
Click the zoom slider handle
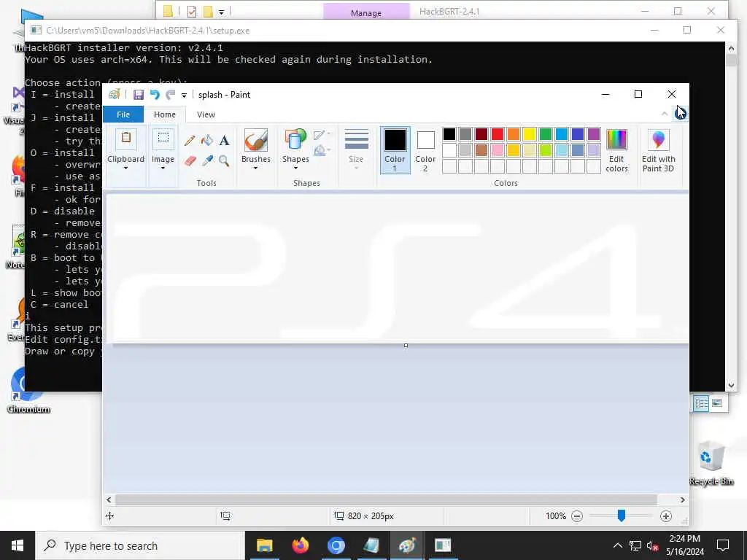point(622,516)
